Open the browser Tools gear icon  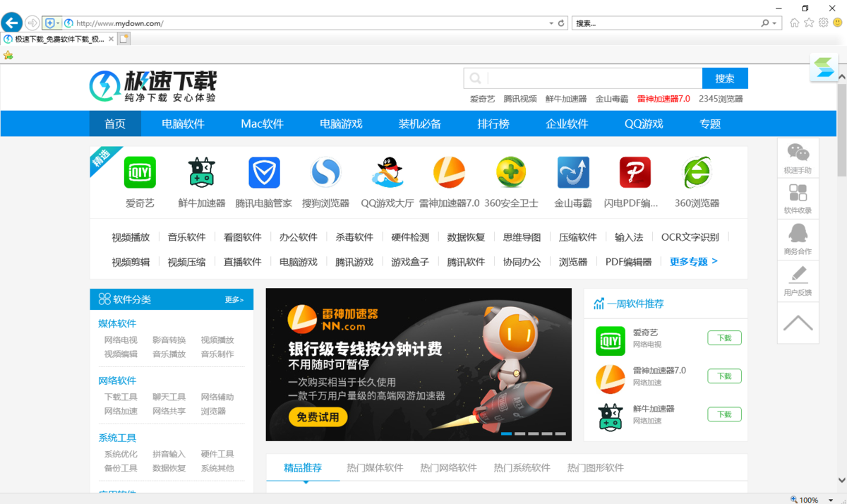pyautogui.click(x=823, y=23)
